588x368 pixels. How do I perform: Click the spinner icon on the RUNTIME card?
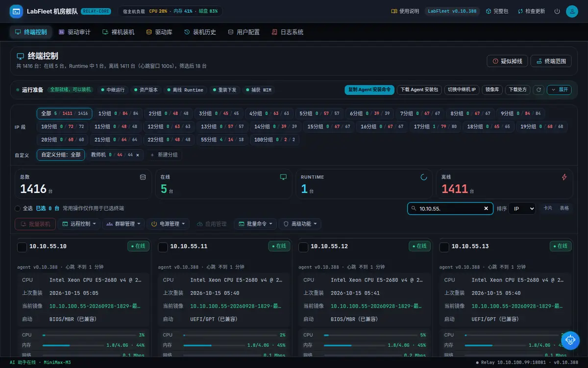[424, 177]
